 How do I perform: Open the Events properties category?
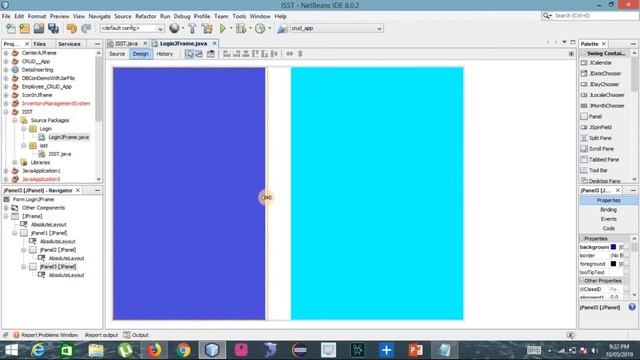(608, 219)
